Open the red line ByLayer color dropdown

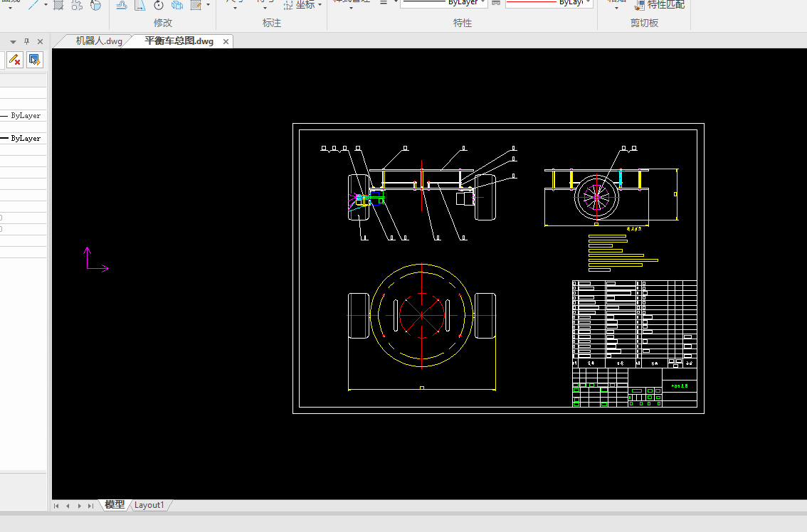(589, 3)
